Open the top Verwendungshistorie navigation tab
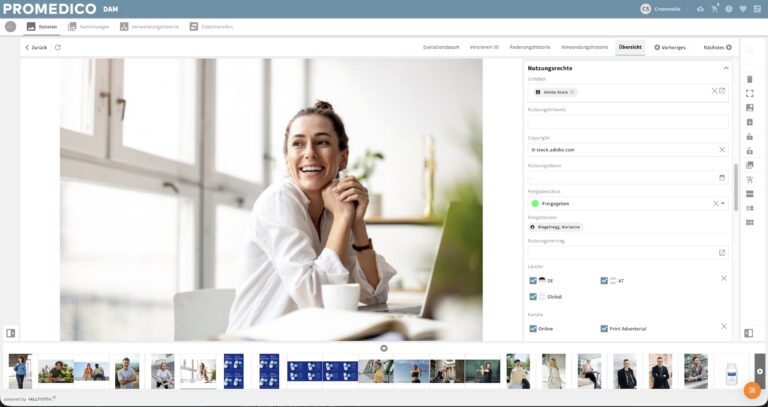This screenshot has height=407, width=768. pos(149,27)
